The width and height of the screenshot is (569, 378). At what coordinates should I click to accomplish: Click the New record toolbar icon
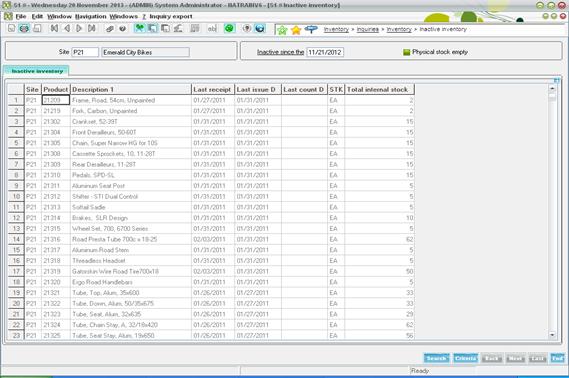click(x=12, y=28)
